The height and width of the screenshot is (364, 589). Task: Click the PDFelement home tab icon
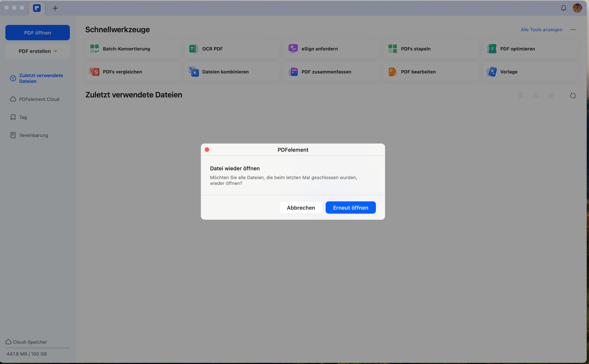point(37,8)
